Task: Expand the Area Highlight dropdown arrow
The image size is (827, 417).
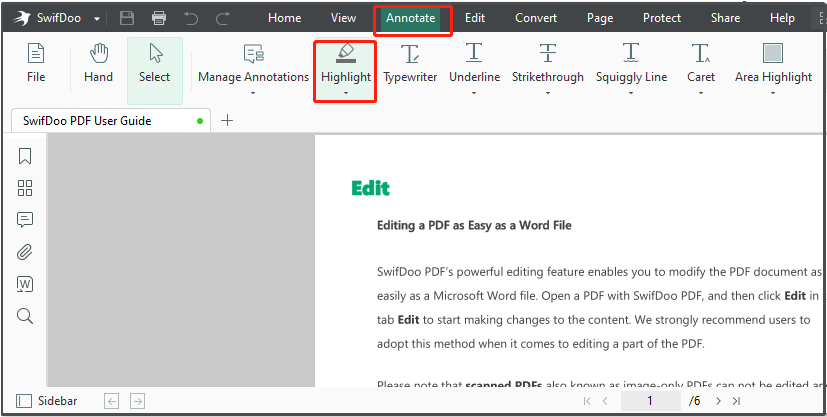Action: (x=773, y=94)
